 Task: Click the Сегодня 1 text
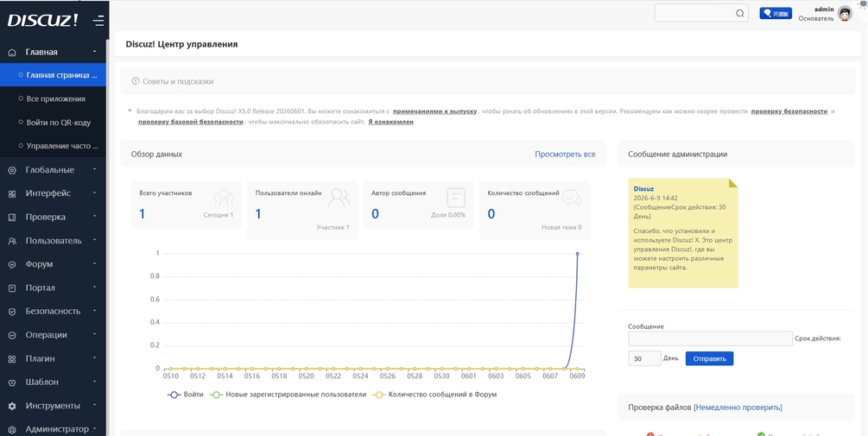[219, 215]
